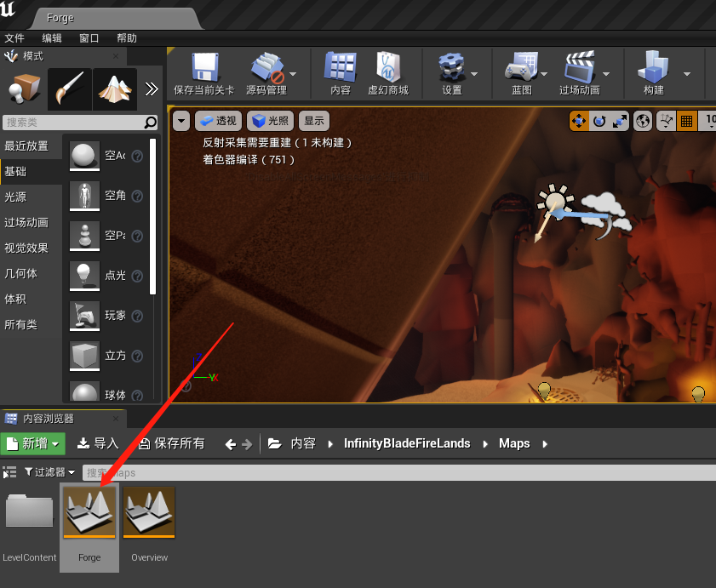Select the Lights (光源) category
Image resolution: width=716 pixels, height=588 pixels.
coord(31,197)
